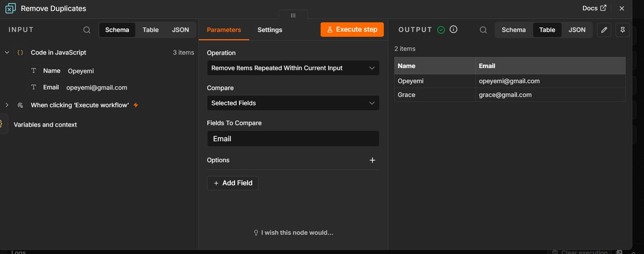The height and width of the screenshot is (254, 644).
Task: Click the pin output data icon
Action: tap(622, 30)
